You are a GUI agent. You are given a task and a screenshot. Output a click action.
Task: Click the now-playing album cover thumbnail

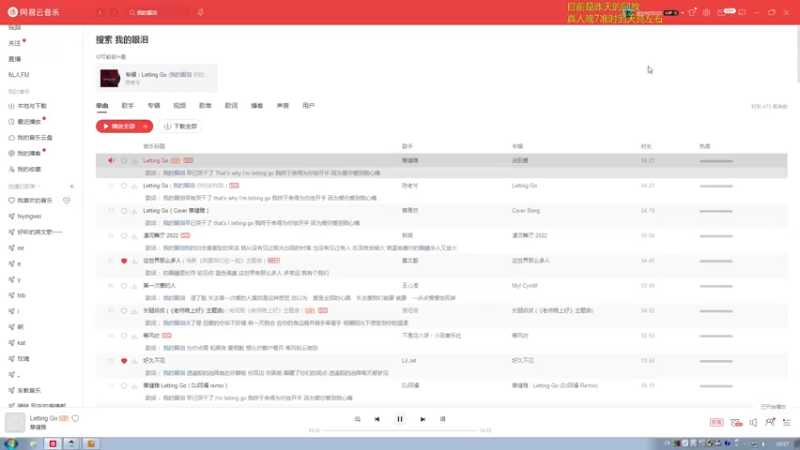[x=15, y=422]
